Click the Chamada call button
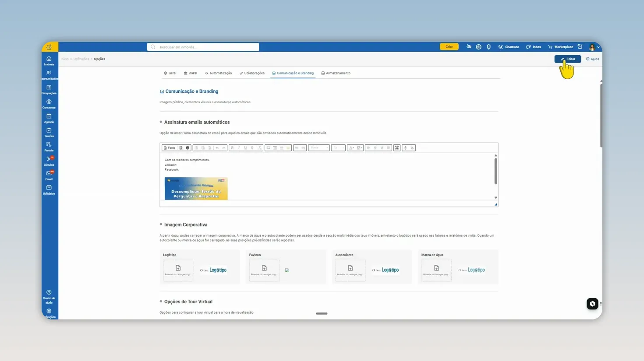Image resolution: width=644 pixels, height=361 pixels. point(509,47)
